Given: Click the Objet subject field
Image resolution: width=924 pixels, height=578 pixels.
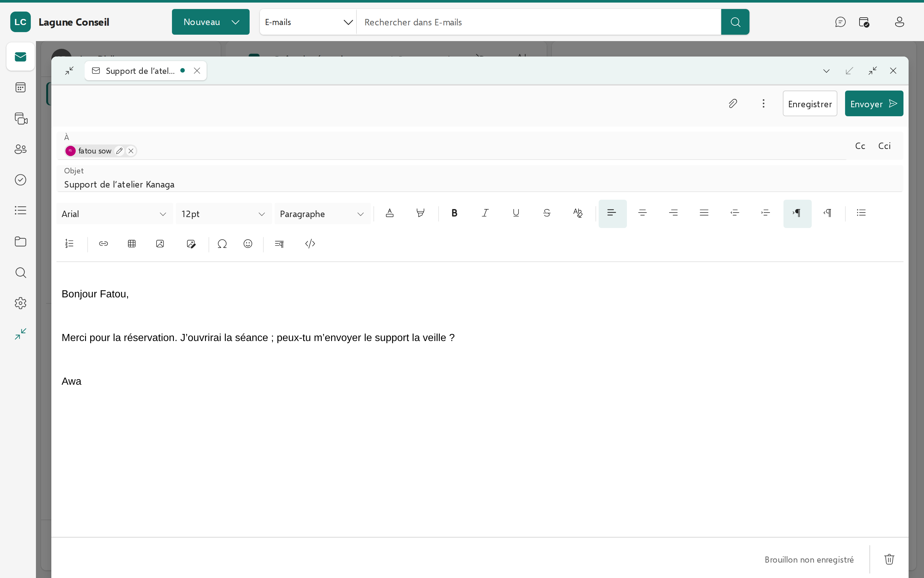Looking at the screenshot, I should click(480, 179).
